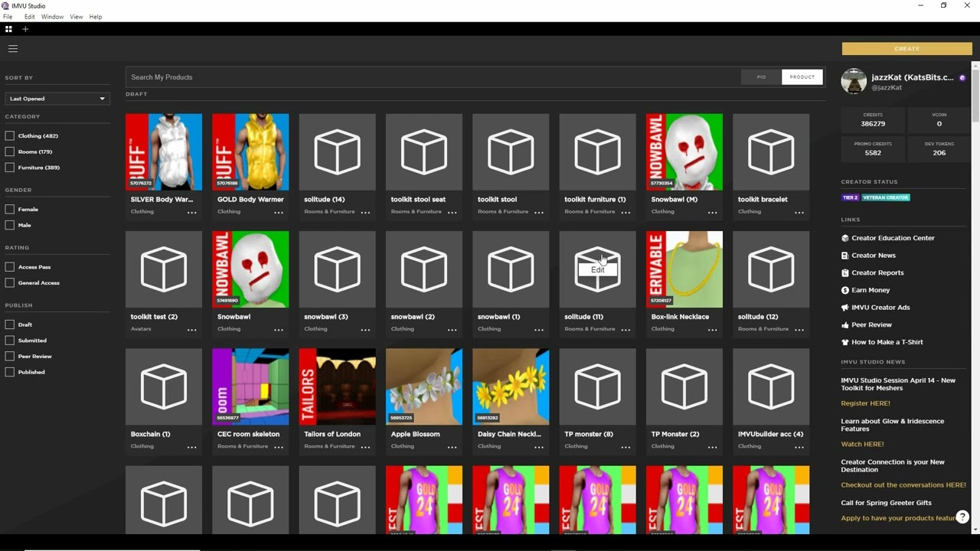The width and height of the screenshot is (980, 551).
Task: Toggle the General Access rating filter
Action: coord(10,283)
